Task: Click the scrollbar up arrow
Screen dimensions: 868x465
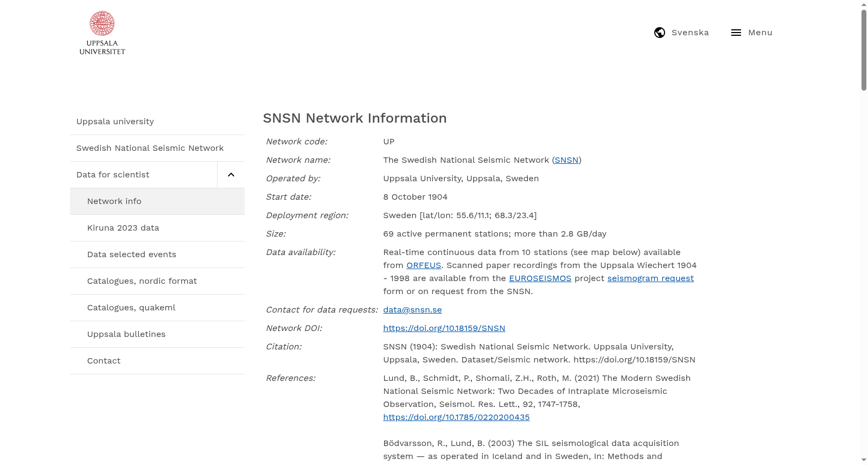Action: [x=864, y=4]
